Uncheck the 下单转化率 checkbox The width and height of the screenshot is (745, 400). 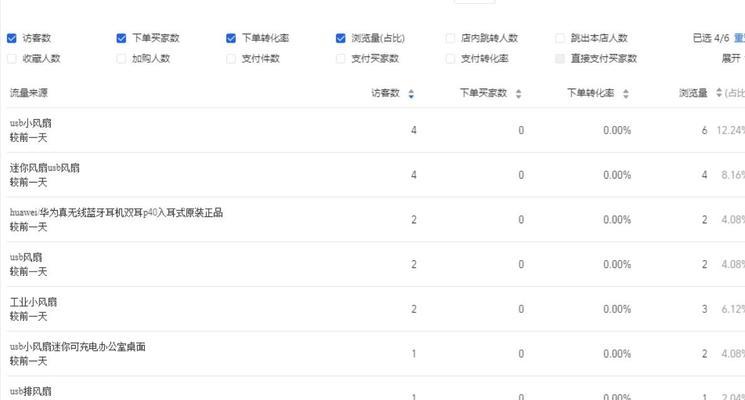231,38
